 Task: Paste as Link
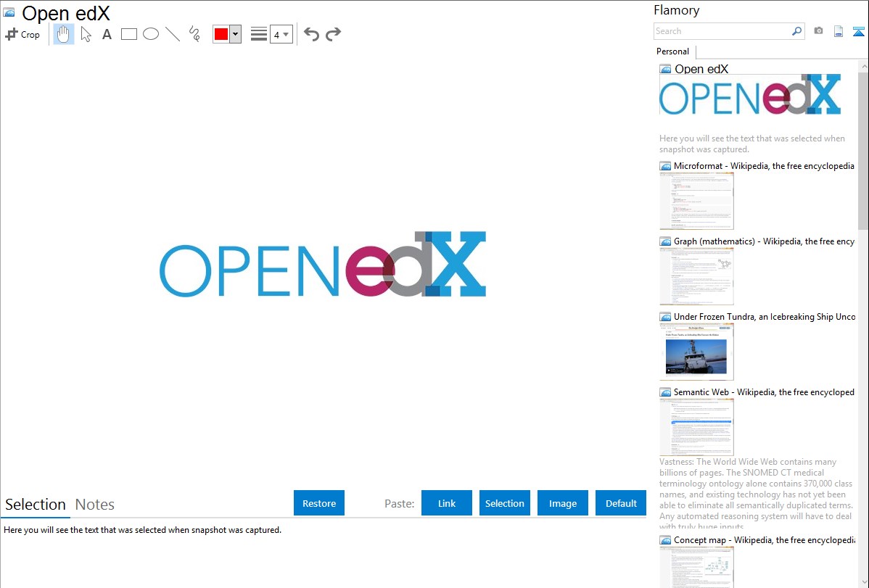point(447,503)
